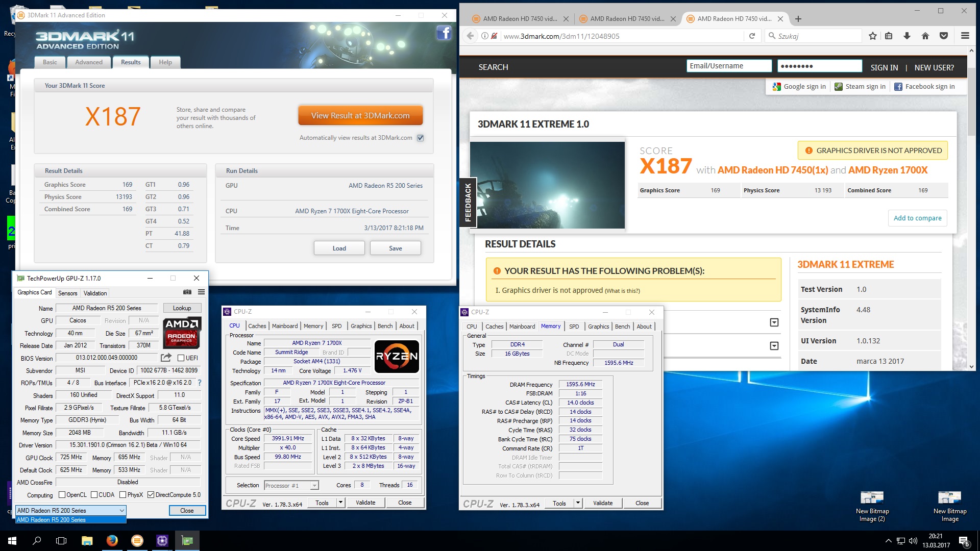Toggle the OpenCL checkbox in GPU-Z

62,495
